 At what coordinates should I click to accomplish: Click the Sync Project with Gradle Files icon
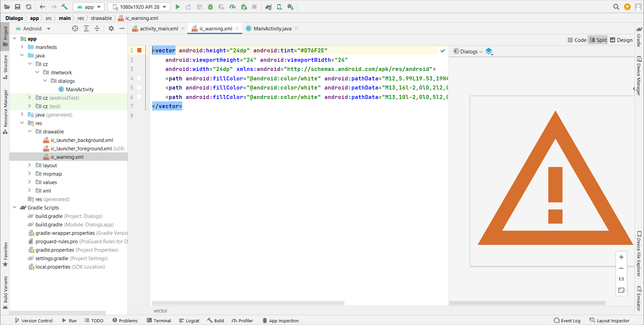click(269, 7)
